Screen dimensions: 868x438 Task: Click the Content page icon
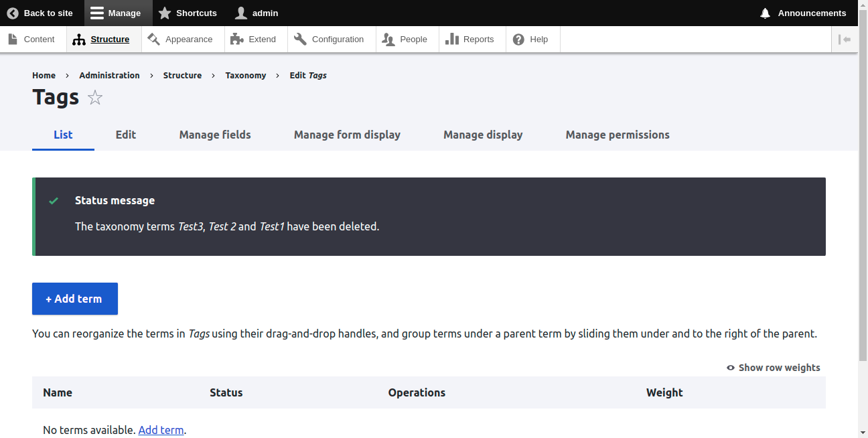click(13, 40)
